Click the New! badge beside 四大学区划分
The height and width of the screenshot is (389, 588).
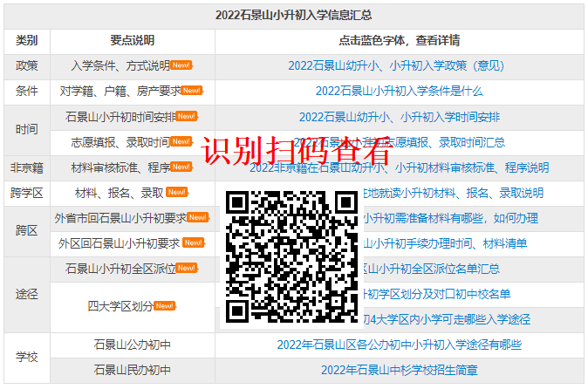pos(165,306)
